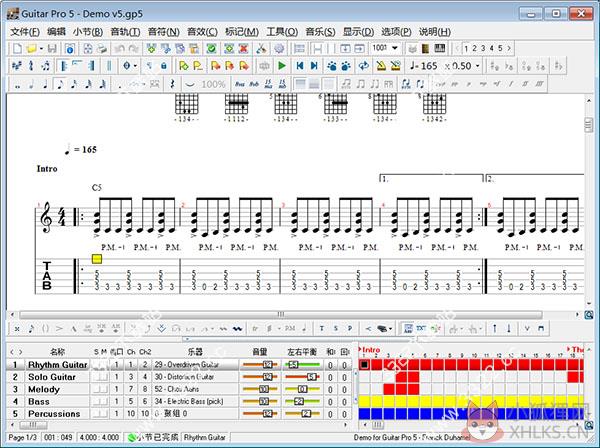Open score information (blue info icon)

click(x=70, y=49)
